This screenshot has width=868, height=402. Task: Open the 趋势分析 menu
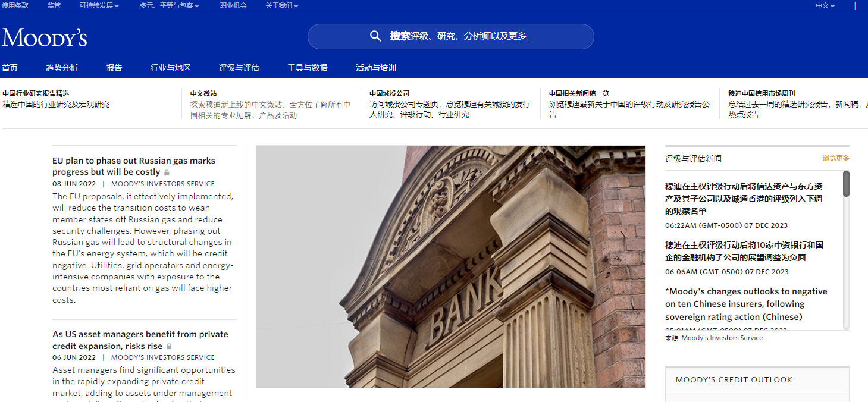tap(62, 68)
